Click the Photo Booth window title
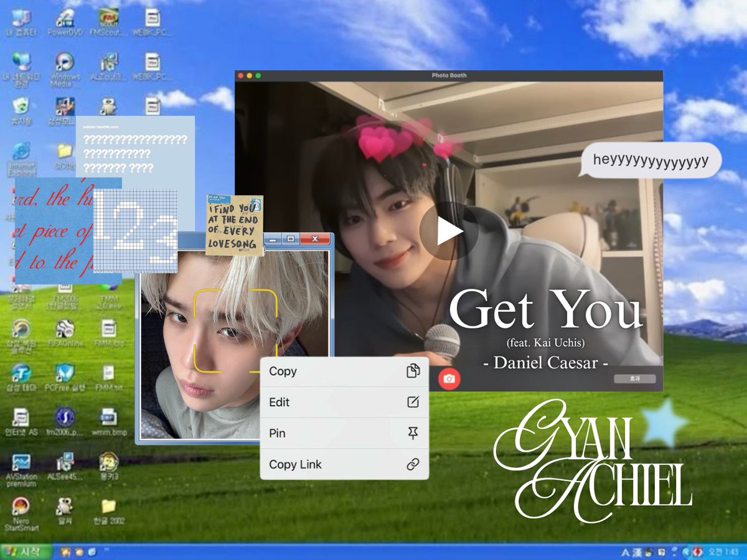Image resolution: width=747 pixels, height=560 pixels. tap(449, 75)
